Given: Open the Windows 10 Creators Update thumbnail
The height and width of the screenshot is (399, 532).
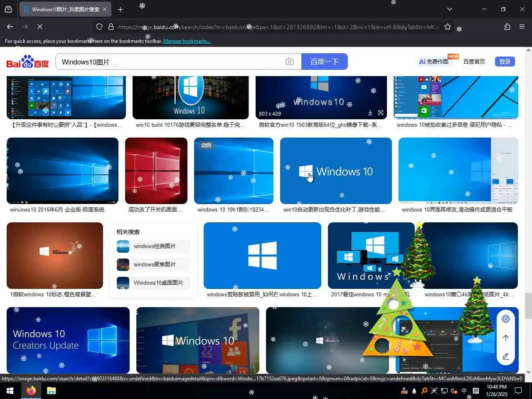Looking at the screenshot, I should point(68,340).
